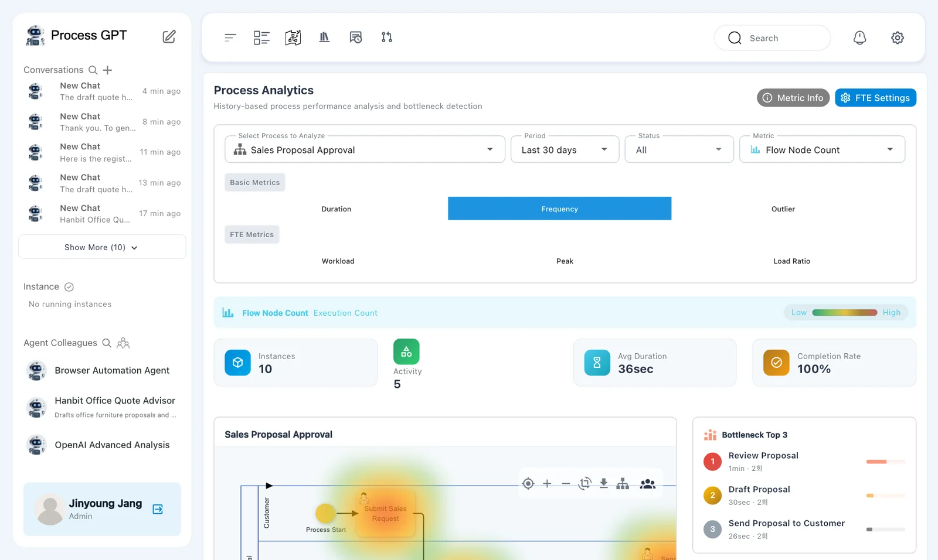This screenshot has width=938, height=560.
Task: Start a new chat with compose icon
Action: (x=169, y=36)
